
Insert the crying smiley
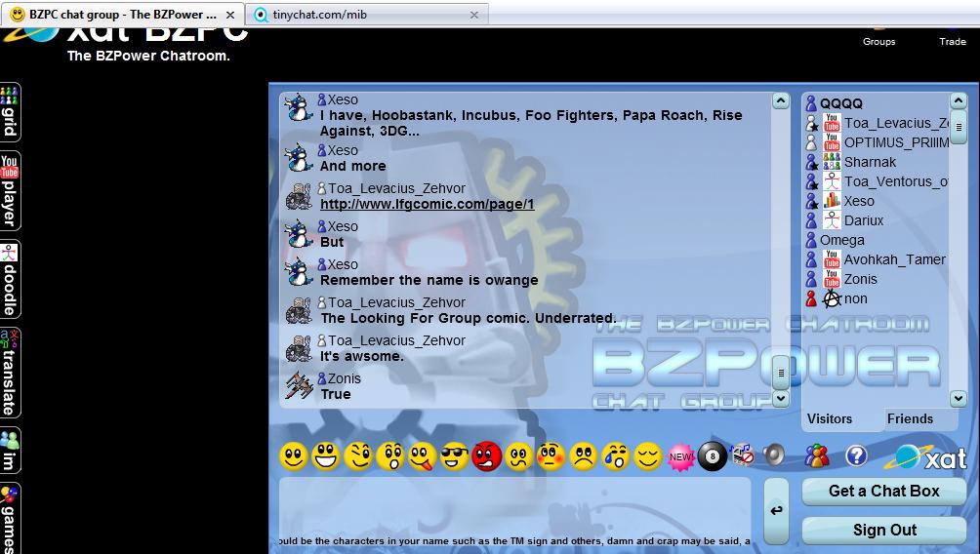(616, 456)
